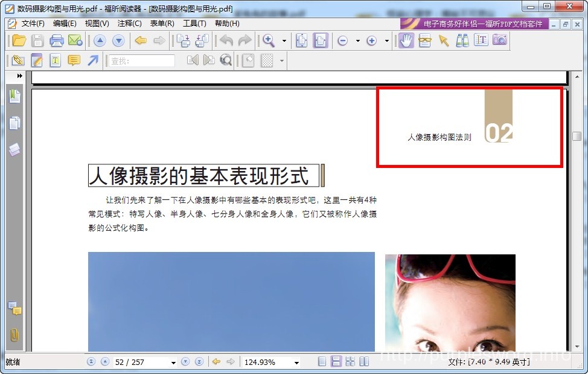This screenshot has height=374, width=588.
Task: Click the Print icon in toolbar
Action: tap(56, 40)
